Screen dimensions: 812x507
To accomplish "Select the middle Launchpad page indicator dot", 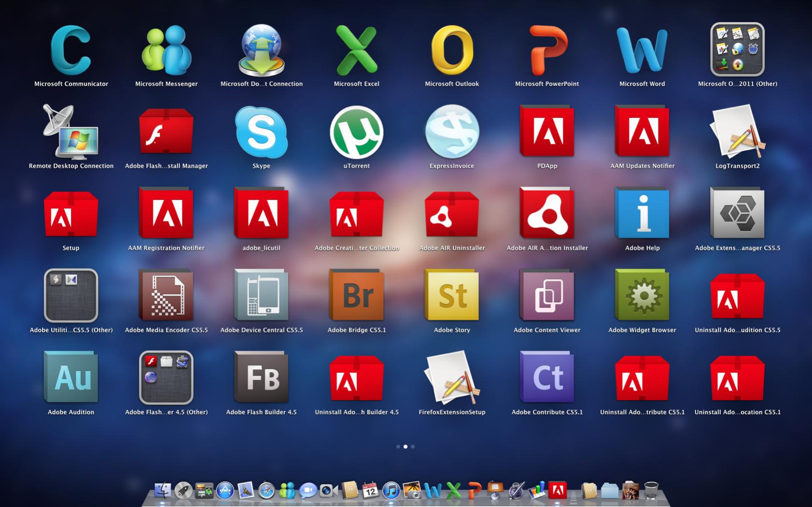I will [x=405, y=447].
